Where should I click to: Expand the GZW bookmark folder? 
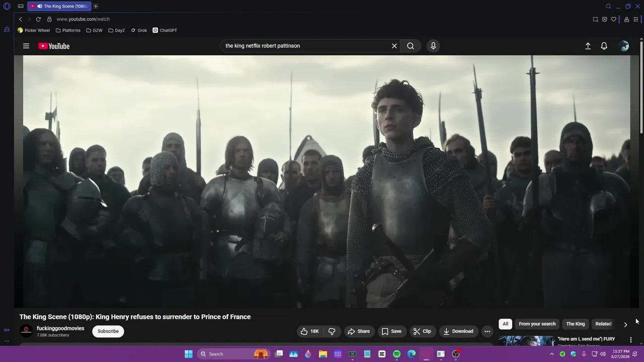pyautogui.click(x=94, y=30)
